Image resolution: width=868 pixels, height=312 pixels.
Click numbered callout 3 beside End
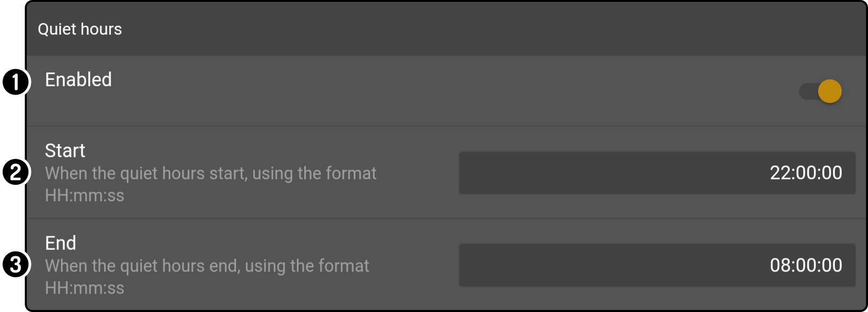(x=15, y=265)
